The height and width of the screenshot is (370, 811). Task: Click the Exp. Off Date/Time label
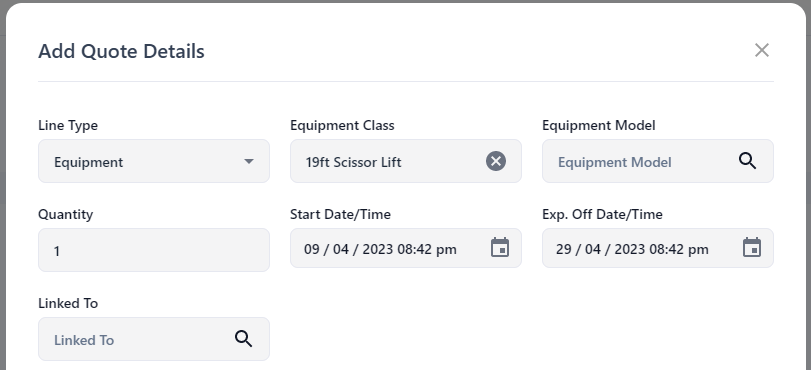click(x=602, y=214)
